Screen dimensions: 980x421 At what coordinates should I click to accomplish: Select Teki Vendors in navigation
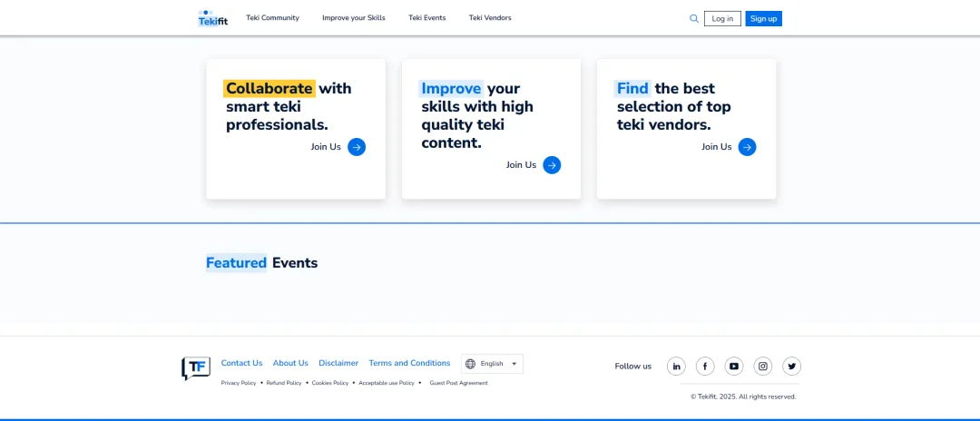(490, 18)
